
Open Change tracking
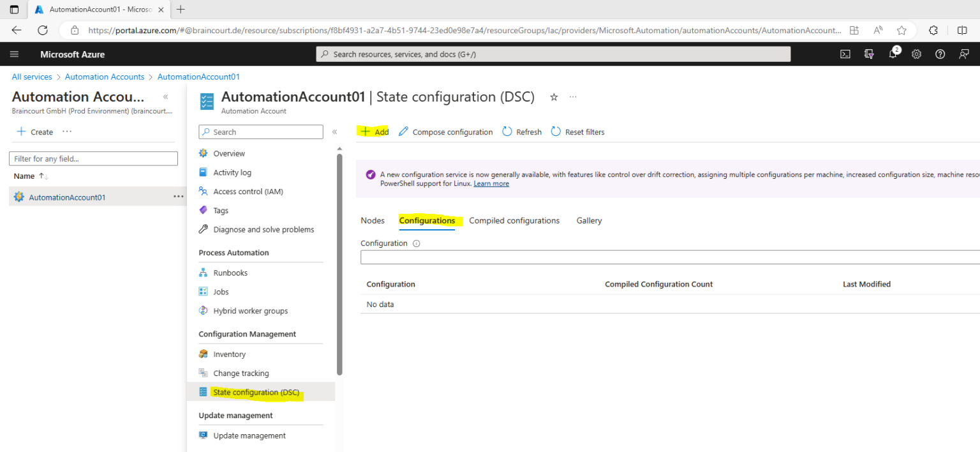point(241,373)
